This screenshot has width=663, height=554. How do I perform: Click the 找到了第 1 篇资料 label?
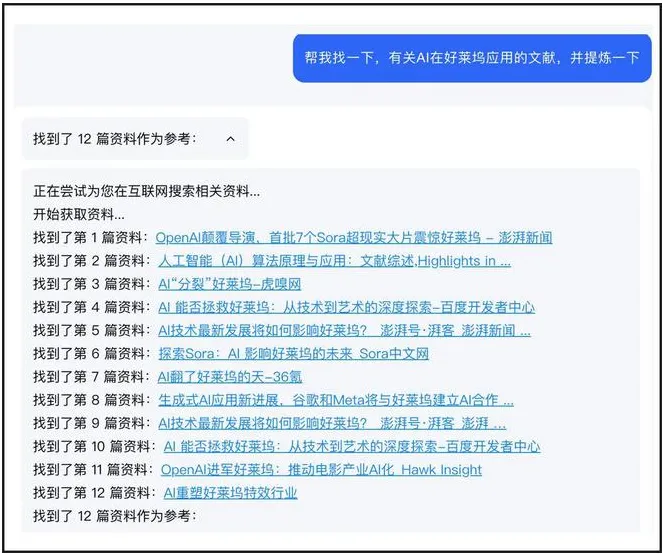coord(90,238)
